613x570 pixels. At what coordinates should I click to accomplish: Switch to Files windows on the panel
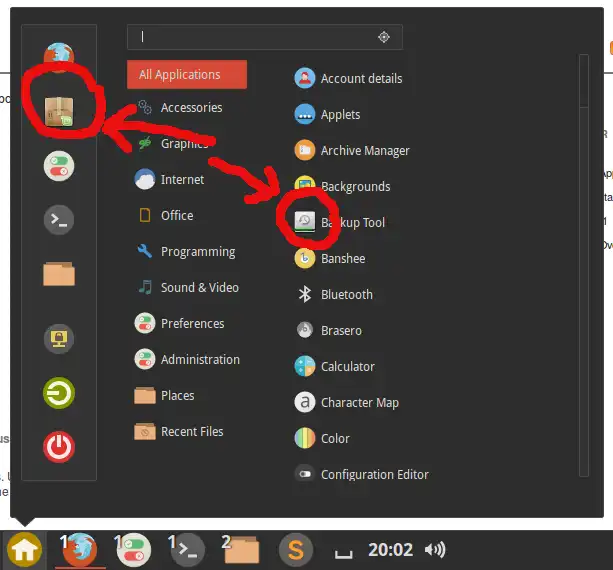click(x=241, y=550)
